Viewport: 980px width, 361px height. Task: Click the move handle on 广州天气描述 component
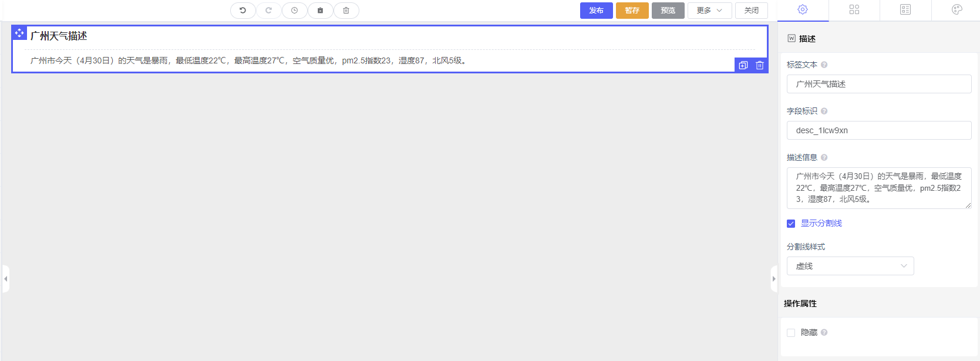pos(19,33)
